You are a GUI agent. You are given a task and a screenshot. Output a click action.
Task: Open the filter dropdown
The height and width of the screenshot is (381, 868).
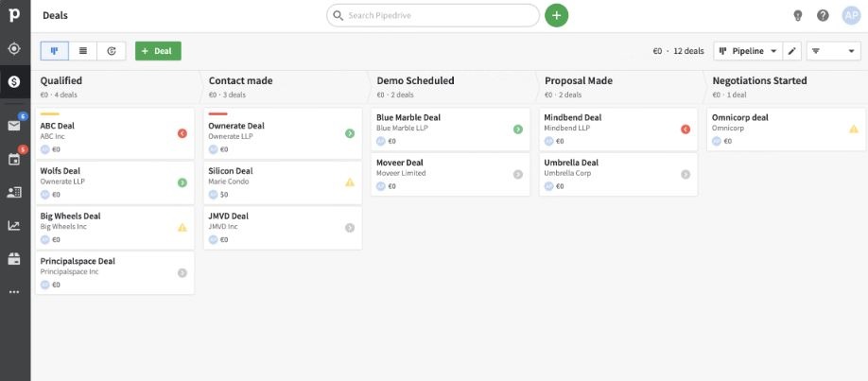pyautogui.click(x=834, y=51)
